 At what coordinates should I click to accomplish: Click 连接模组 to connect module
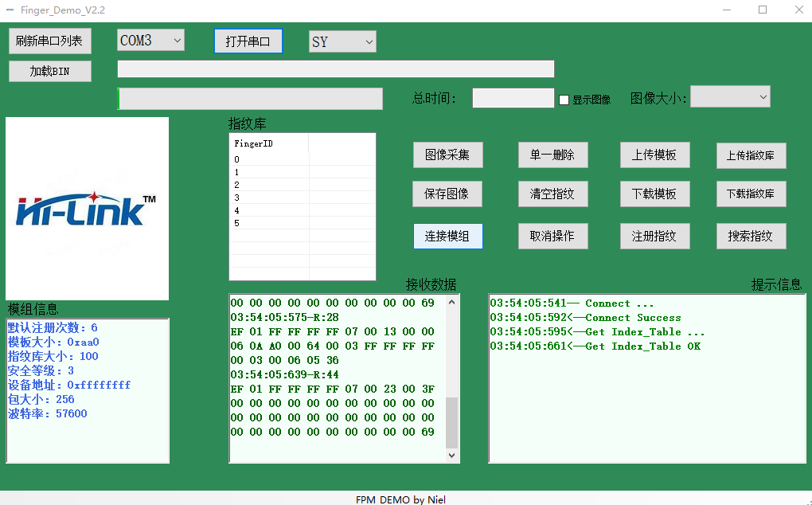[x=448, y=237]
